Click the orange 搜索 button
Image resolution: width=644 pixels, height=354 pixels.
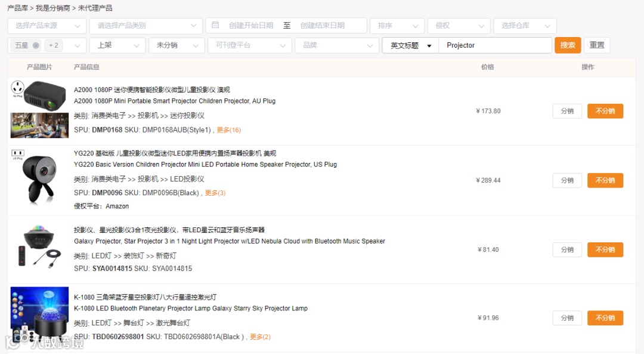click(568, 45)
